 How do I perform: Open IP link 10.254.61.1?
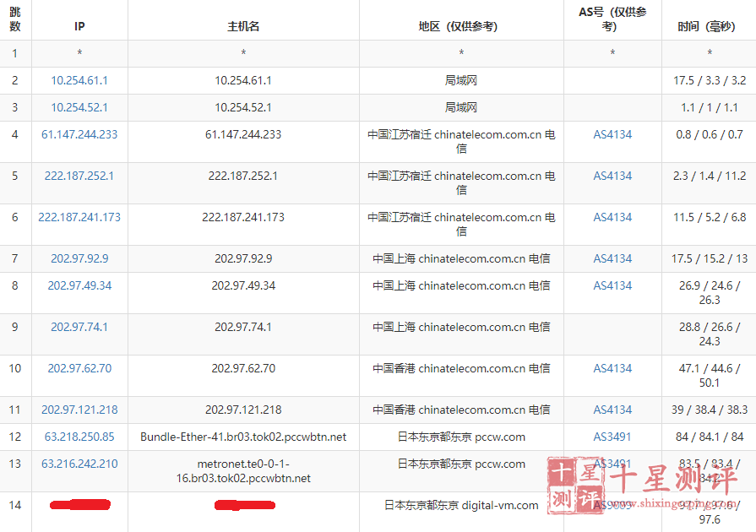click(x=79, y=80)
